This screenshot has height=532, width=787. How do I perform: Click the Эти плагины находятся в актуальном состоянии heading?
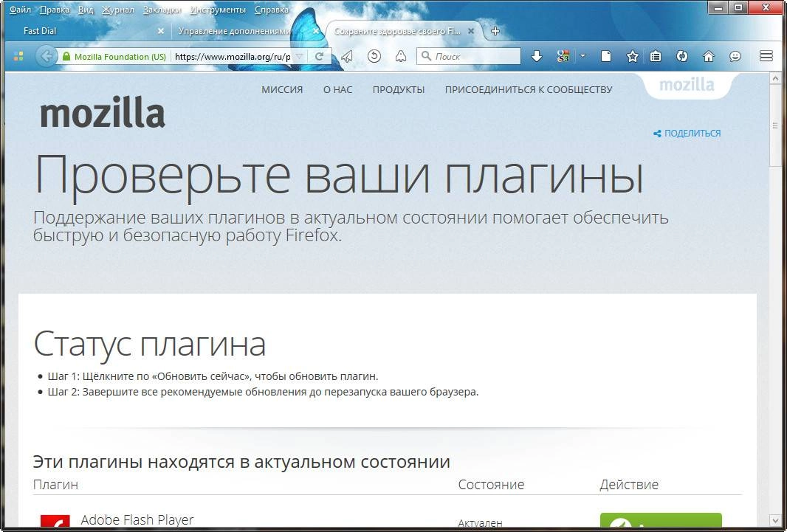[241, 462]
